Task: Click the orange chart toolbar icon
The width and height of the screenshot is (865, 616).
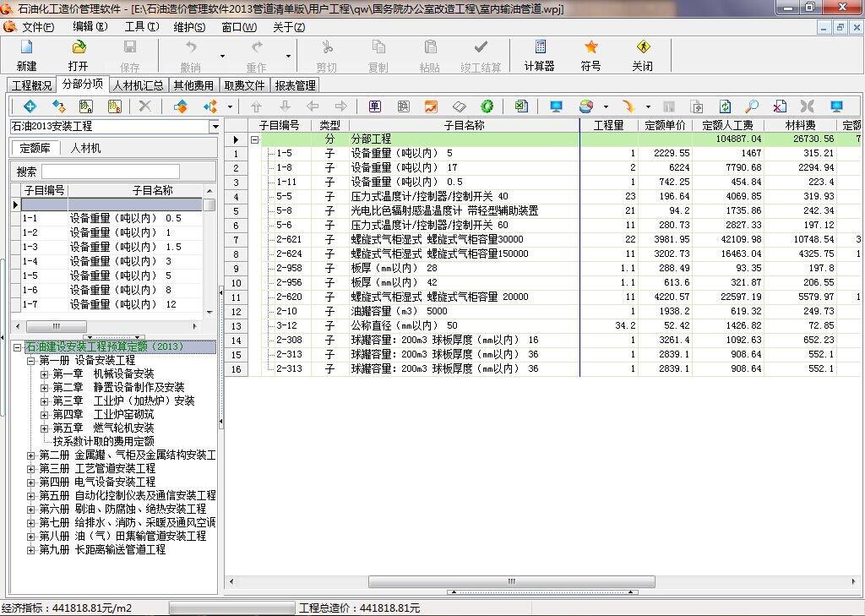Action: [x=431, y=106]
